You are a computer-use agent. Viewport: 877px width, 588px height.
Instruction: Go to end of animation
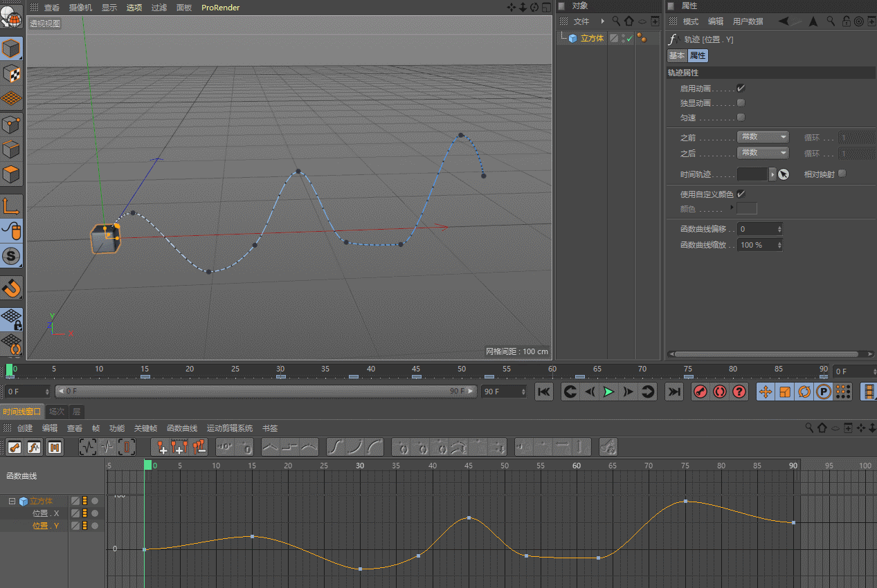(673, 392)
